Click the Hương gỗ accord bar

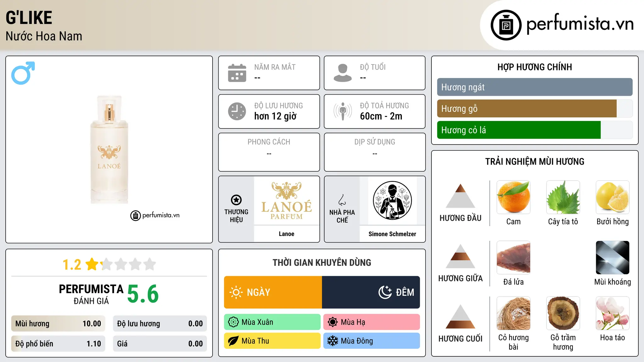[x=535, y=108]
